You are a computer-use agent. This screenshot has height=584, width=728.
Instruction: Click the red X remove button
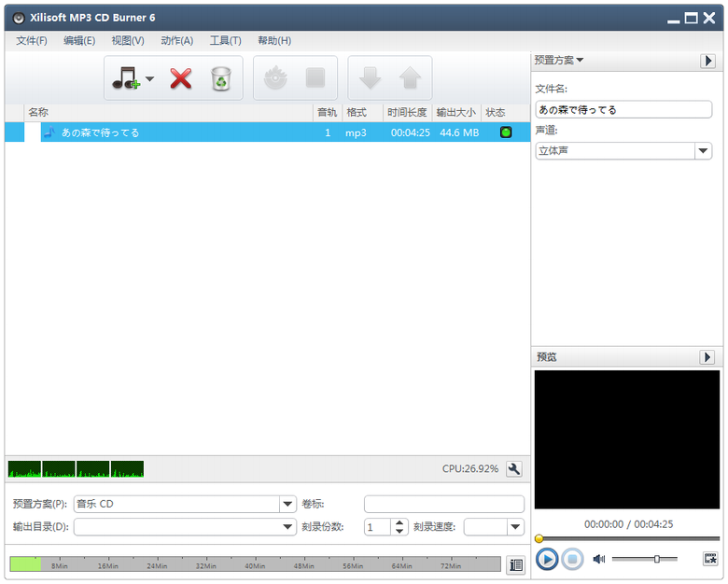180,78
